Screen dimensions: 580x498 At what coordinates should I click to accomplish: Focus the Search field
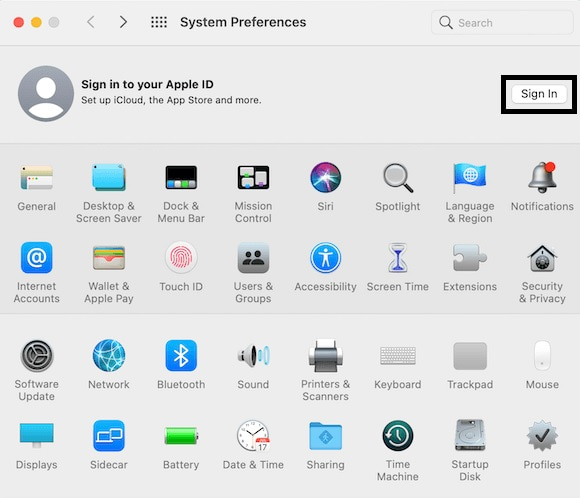coord(502,23)
